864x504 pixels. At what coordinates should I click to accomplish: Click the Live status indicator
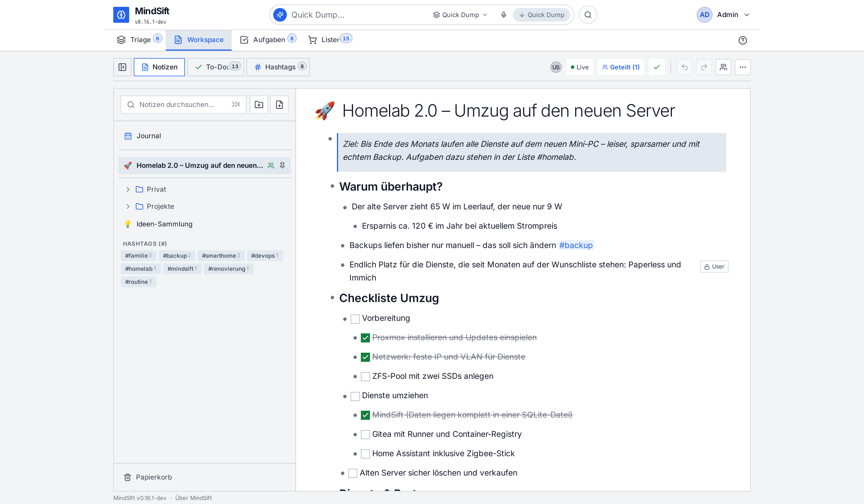pos(579,67)
